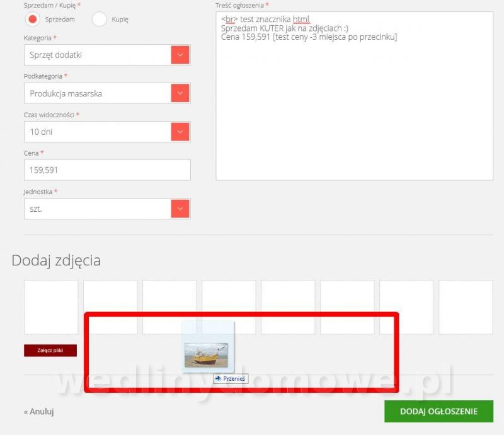The image size is (504, 435).
Task: Open the Kategoria dropdown arrow
Action: (180, 55)
